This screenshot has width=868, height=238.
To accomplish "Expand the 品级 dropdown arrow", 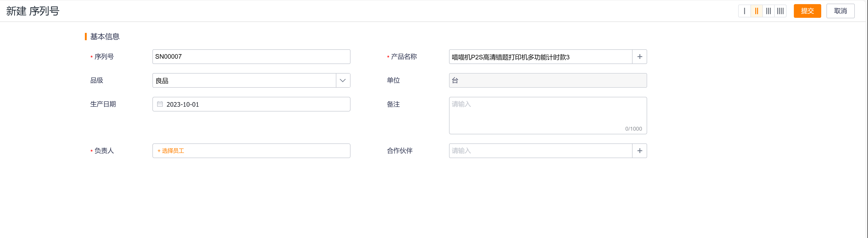I will [x=343, y=81].
